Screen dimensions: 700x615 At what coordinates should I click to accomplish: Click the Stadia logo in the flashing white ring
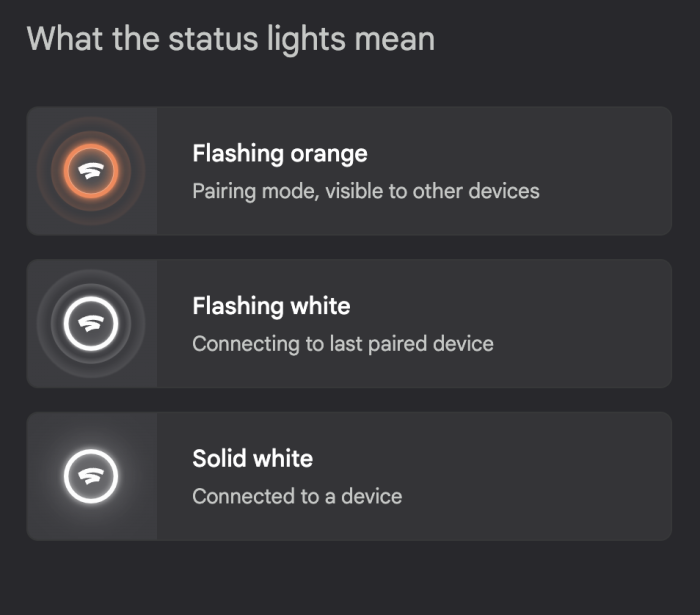[x=91, y=323]
